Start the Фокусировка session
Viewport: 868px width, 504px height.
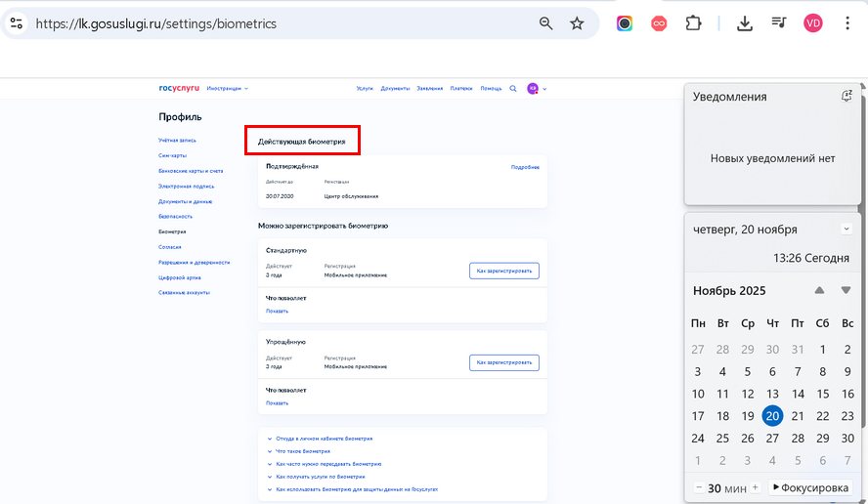pyautogui.click(x=810, y=487)
